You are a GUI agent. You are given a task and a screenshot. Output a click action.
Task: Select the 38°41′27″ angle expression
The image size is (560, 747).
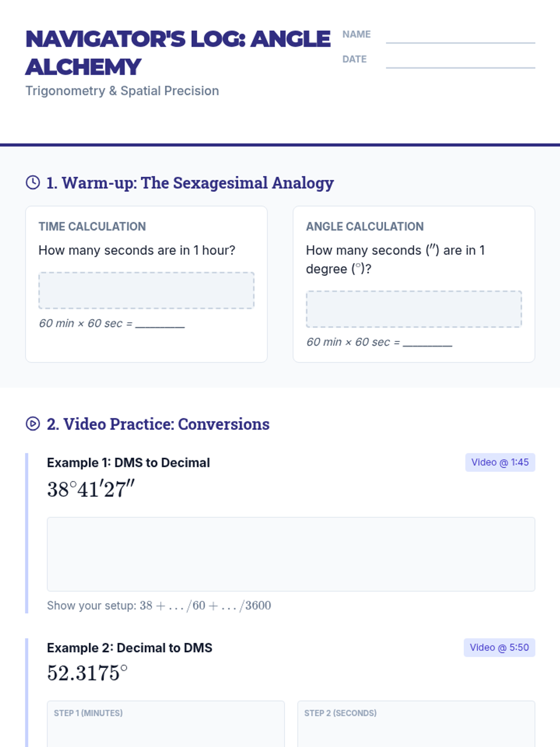(x=91, y=490)
